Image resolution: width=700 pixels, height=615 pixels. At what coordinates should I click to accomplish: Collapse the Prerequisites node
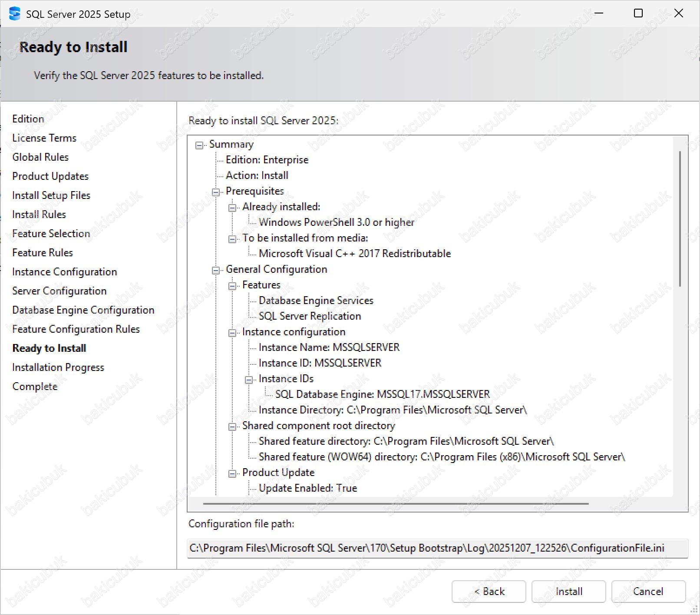[216, 192]
